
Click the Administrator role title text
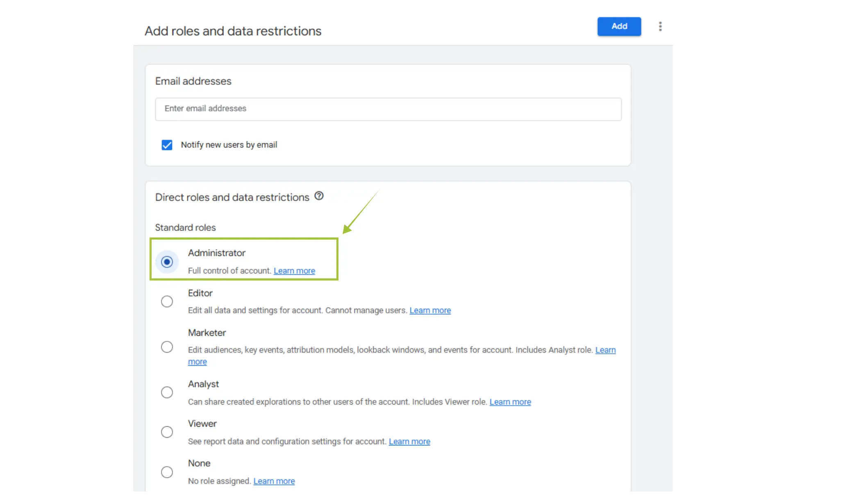216,253
